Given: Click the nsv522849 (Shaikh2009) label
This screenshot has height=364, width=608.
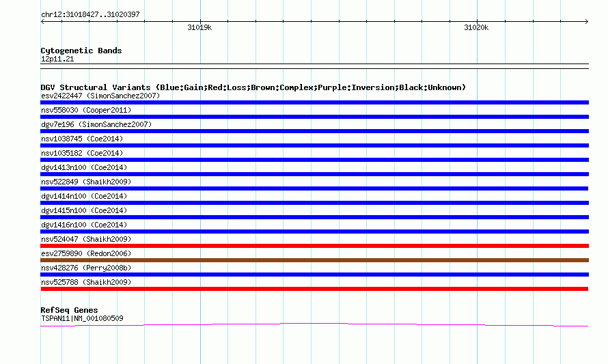Looking at the screenshot, I should [x=86, y=182].
